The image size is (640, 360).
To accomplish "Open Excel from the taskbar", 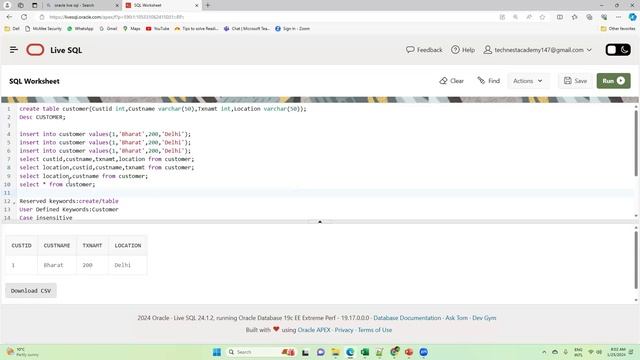I will click(365, 352).
